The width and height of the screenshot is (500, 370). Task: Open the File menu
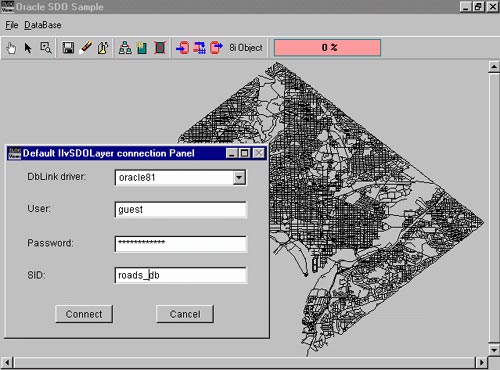tap(12, 25)
